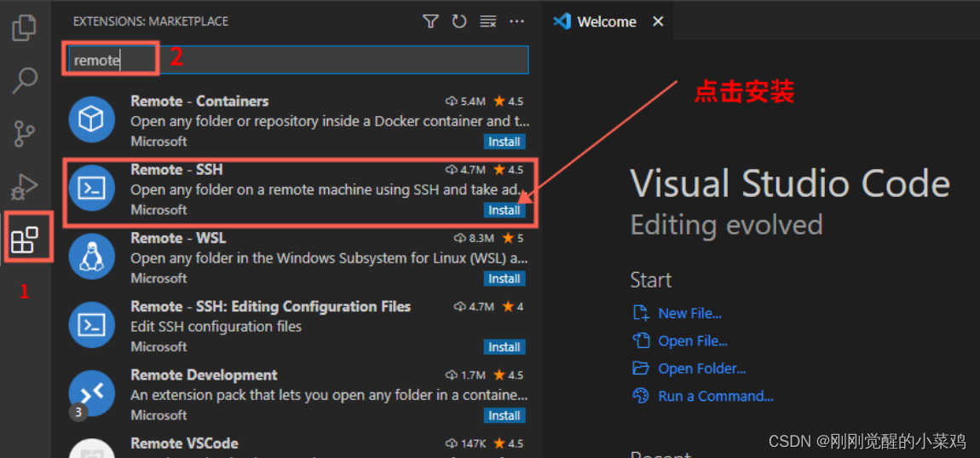This screenshot has height=458, width=980.
Task: Select the Remote - WSL extension title
Action: click(x=178, y=238)
